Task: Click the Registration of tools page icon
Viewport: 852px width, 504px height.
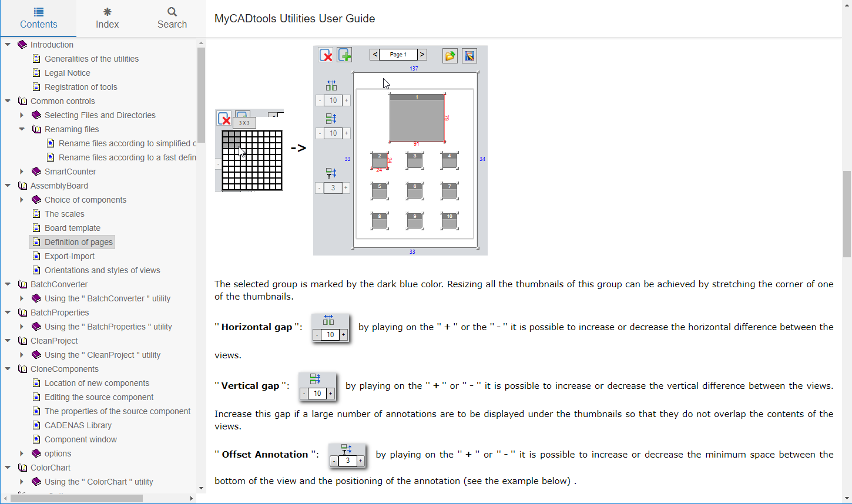Action: pyautogui.click(x=36, y=87)
